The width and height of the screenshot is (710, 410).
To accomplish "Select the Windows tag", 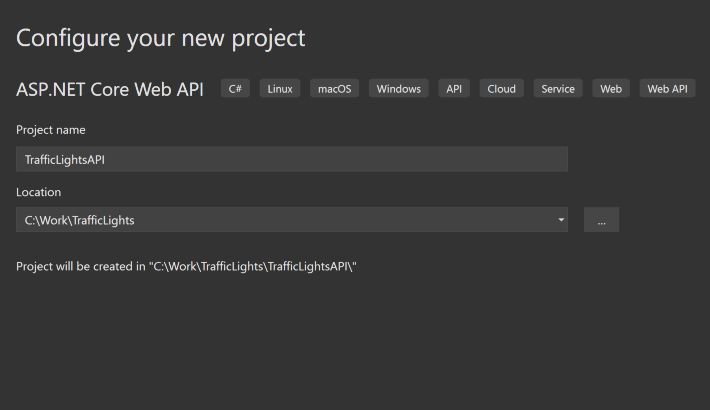I will point(399,89).
